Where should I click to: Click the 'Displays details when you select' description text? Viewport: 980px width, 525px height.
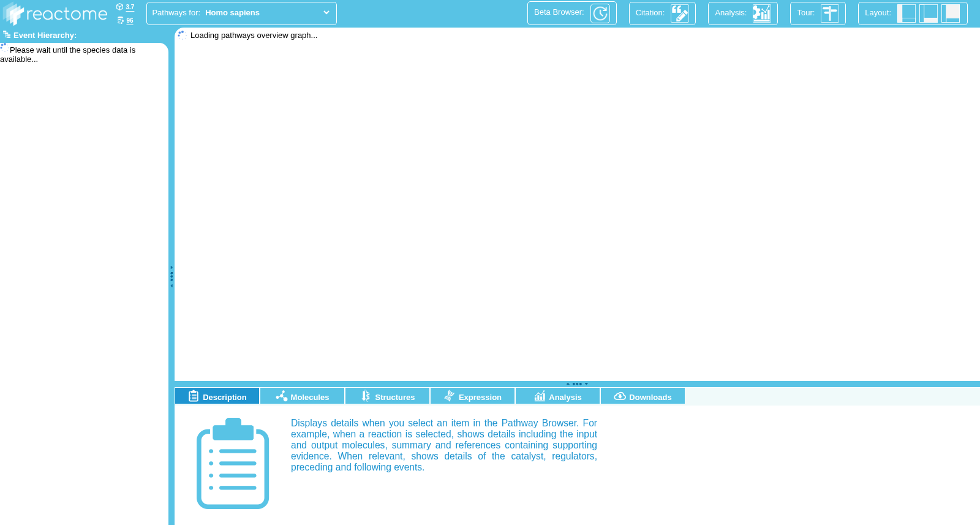coord(444,445)
